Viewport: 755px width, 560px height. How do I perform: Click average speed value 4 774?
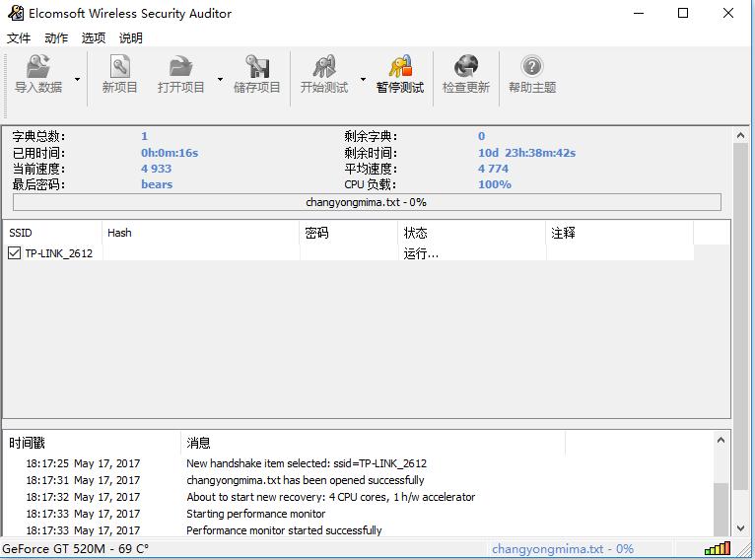(493, 169)
